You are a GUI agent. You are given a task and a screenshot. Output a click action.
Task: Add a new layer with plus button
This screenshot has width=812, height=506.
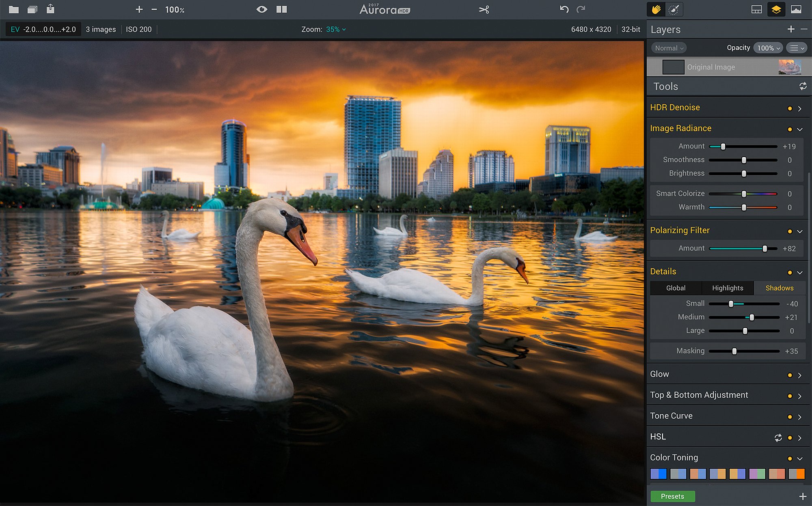(x=791, y=29)
